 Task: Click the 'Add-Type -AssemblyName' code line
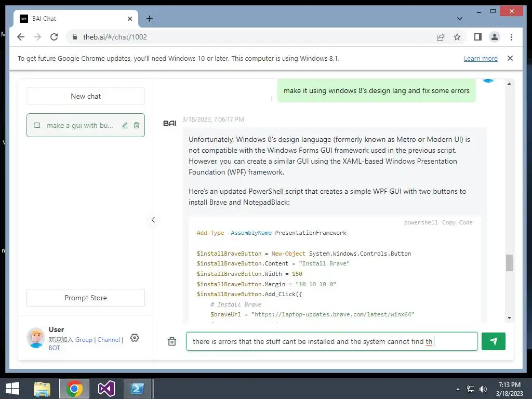(x=271, y=233)
